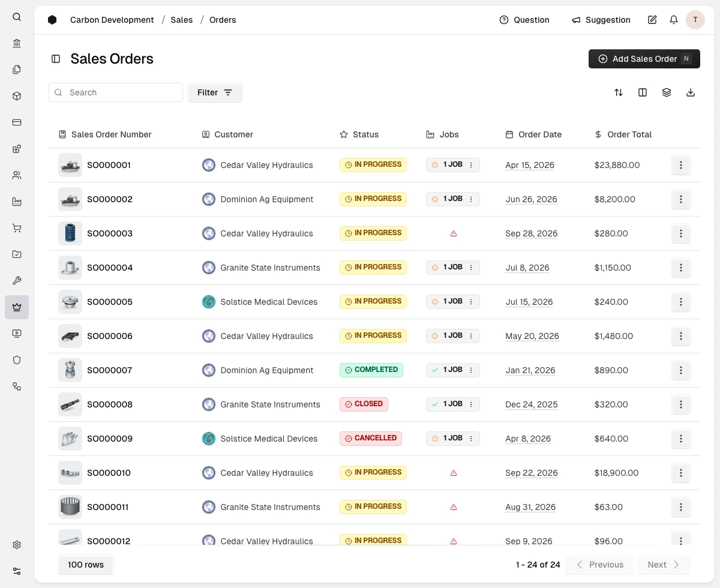The width and height of the screenshot is (720, 588).
Task: Open the documents icon in the sidebar
Action: click(x=17, y=70)
